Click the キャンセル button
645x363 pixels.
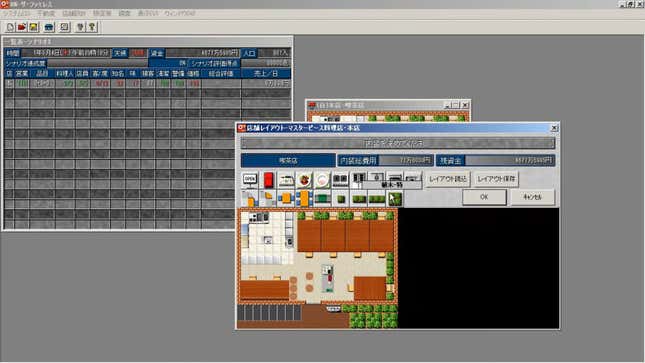tap(532, 197)
